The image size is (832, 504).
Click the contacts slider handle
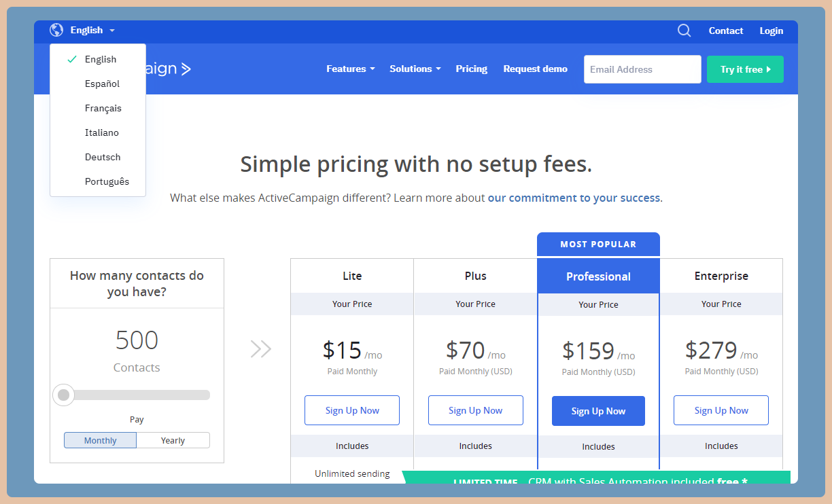(64, 395)
